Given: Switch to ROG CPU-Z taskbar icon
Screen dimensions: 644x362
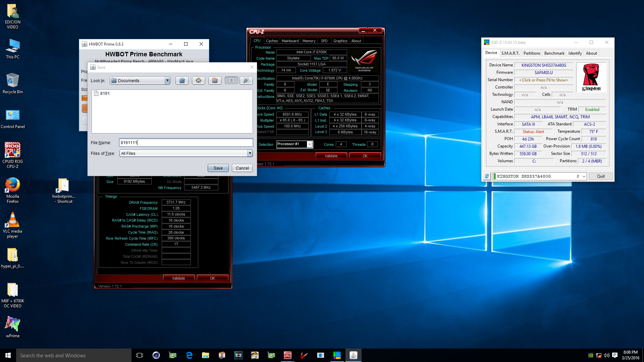Looking at the screenshot, I should point(288,355).
